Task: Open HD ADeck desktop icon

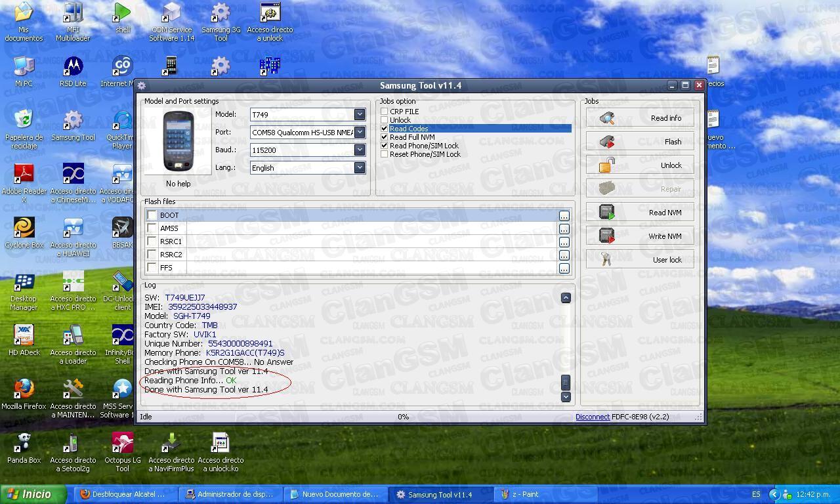Action: coord(24,341)
